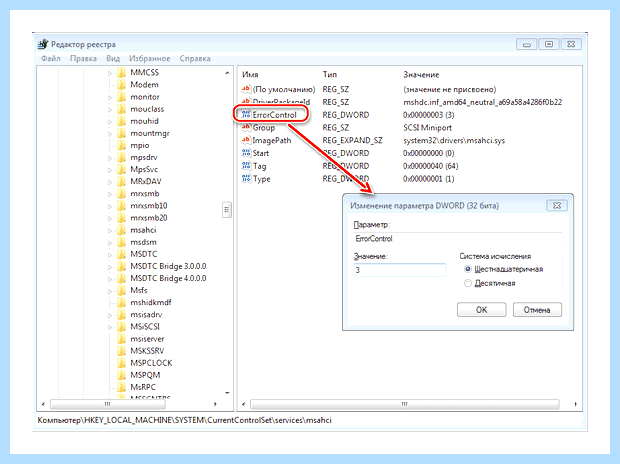Expand the MMCSS tree node
Viewport: 620px width, 464px height.
[110, 73]
